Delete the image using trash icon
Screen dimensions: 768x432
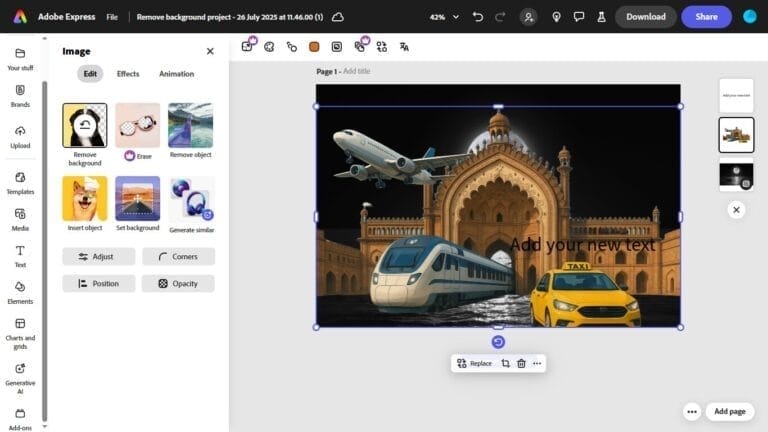click(x=521, y=363)
